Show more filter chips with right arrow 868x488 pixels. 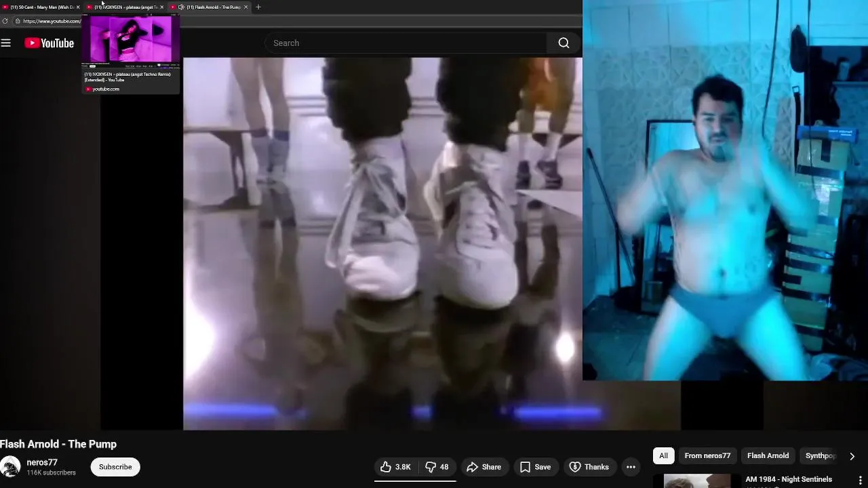[852, 456]
